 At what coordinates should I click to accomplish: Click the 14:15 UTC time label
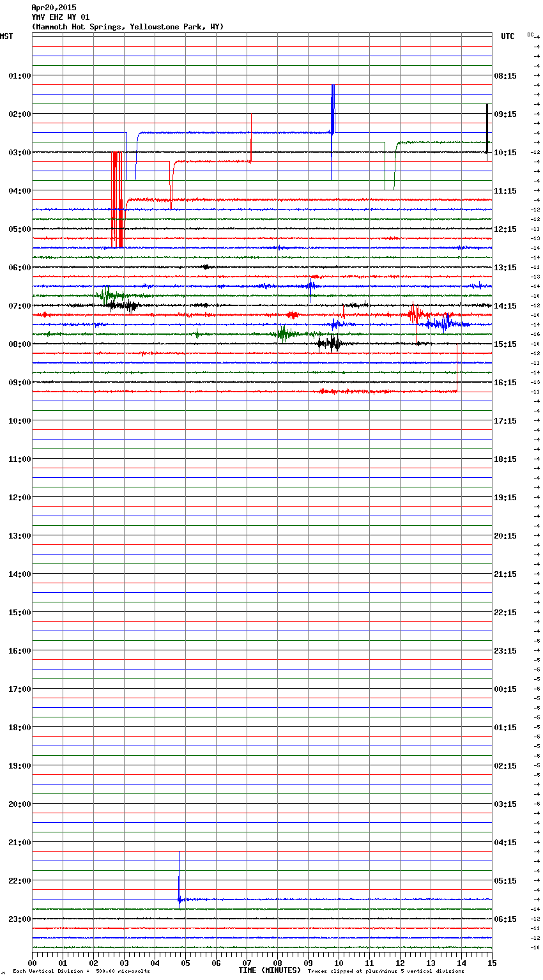pyautogui.click(x=505, y=305)
